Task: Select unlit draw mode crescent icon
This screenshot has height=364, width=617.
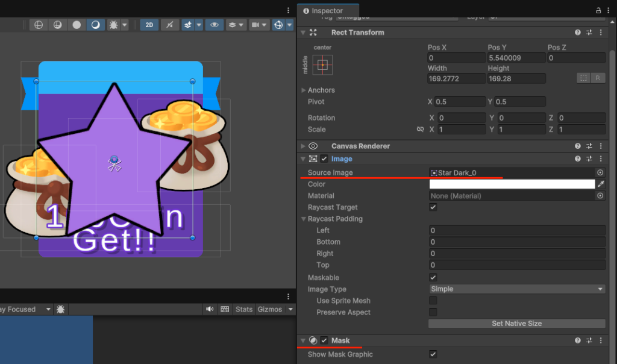Action: coord(96,25)
